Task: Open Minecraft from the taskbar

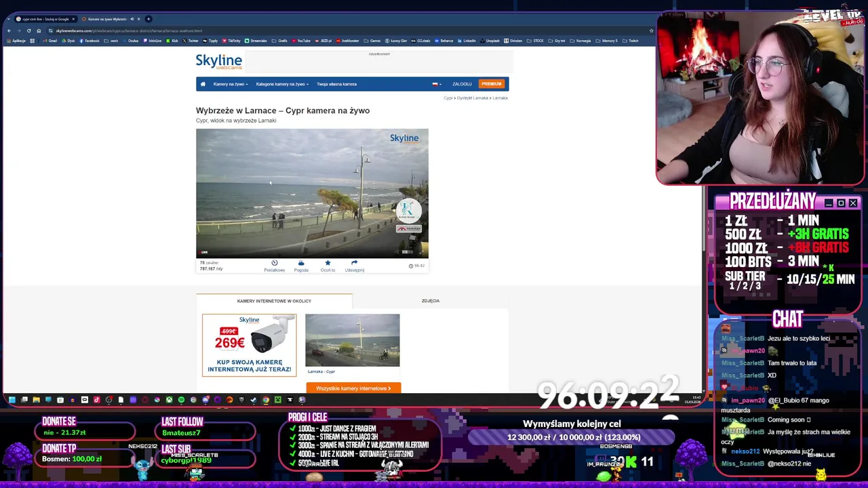Action: [x=278, y=400]
